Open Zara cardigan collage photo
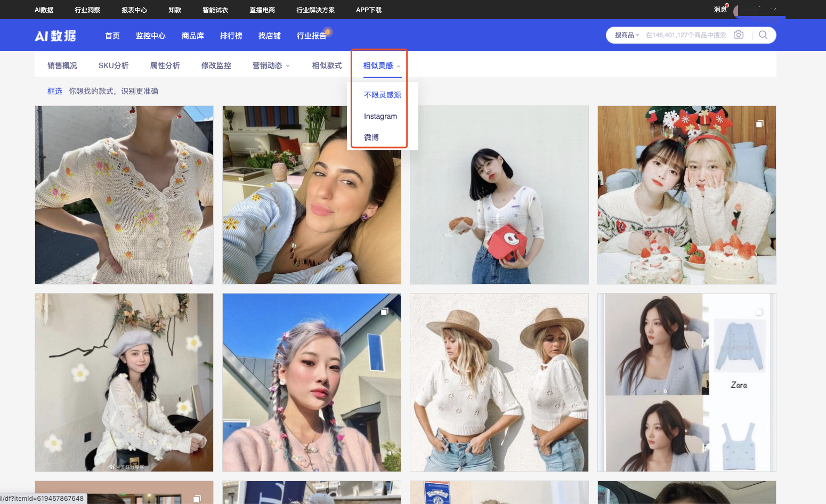 click(x=687, y=383)
